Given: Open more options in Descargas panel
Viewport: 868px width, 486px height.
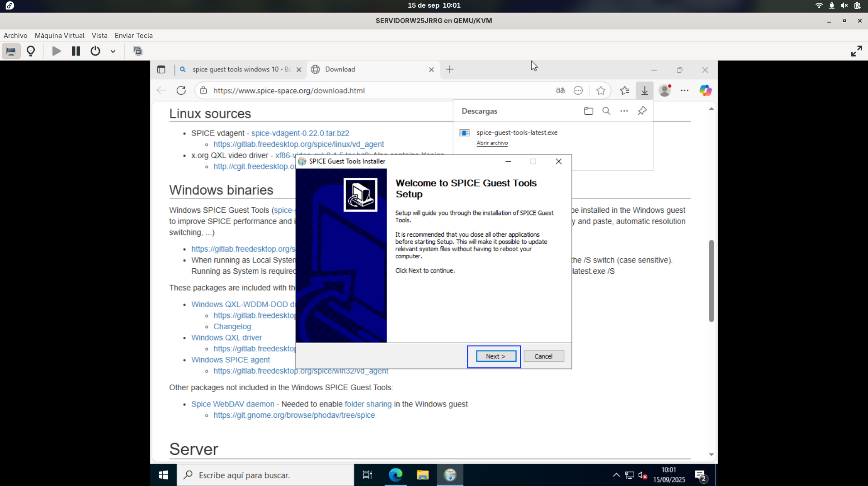Looking at the screenshot, I should pos(624,111).
